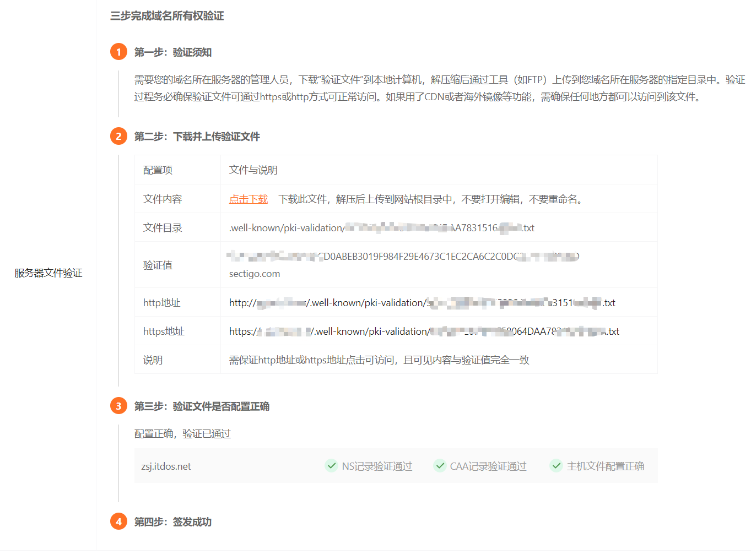The width and height of the screenshot is (751, 560).
Task: Click the 主机文件配置正确 status text
Action: 605,466
